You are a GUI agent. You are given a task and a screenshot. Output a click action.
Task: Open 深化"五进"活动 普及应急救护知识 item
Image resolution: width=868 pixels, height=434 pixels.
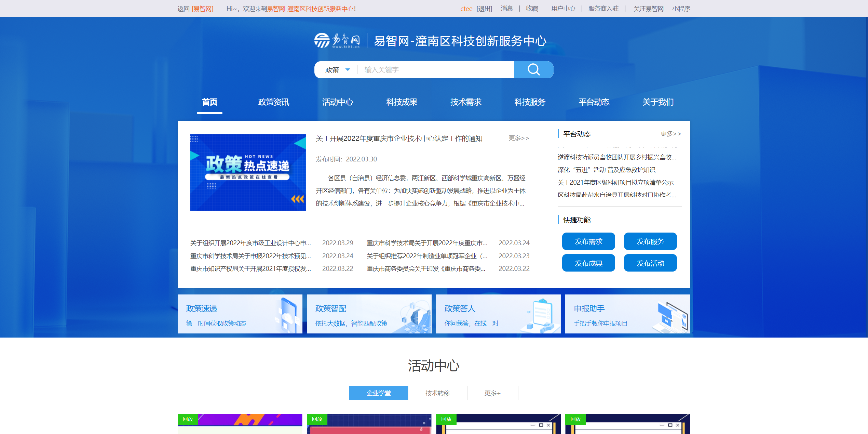(606, 170)
